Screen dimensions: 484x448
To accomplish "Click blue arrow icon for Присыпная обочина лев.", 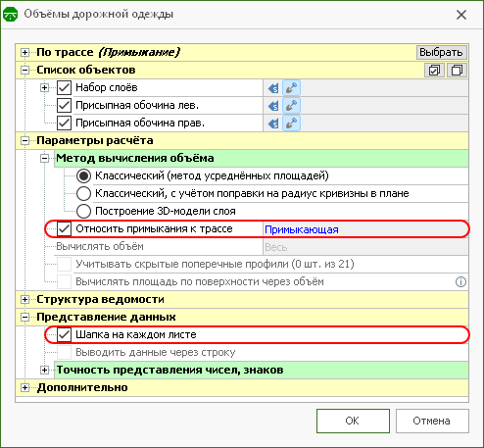I will coord(273,106).
